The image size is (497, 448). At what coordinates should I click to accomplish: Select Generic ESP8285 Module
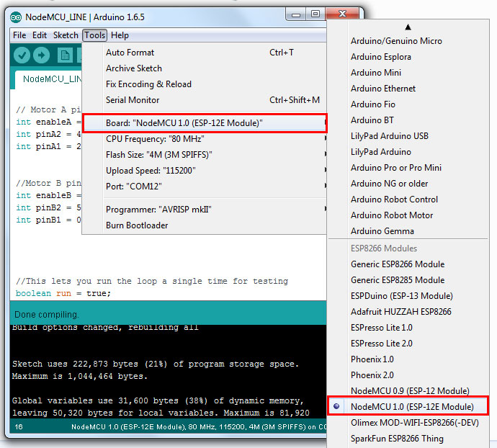click(x=408, y=280)
